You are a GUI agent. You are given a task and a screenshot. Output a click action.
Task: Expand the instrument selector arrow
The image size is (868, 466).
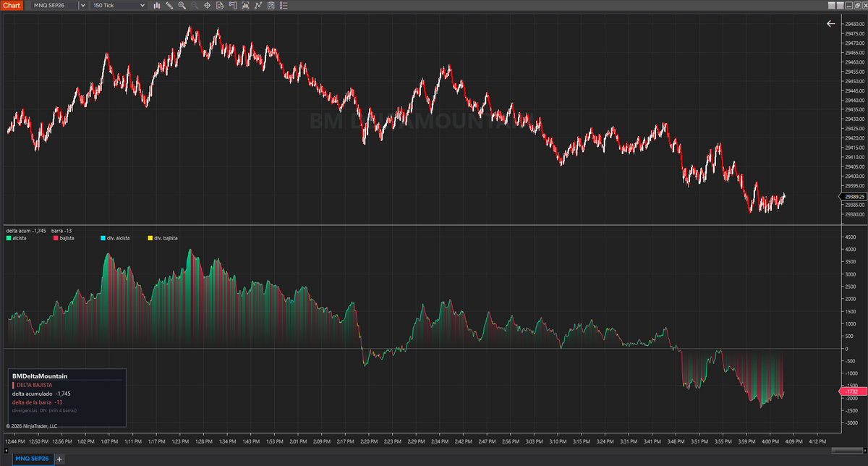tap(83, 5)
